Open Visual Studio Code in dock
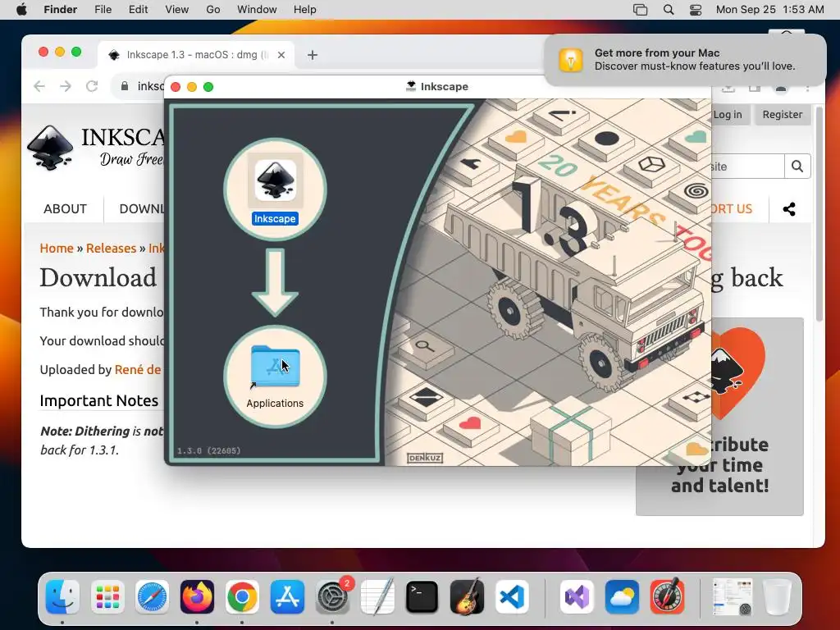Viewport: 840px width, 630px height. click(512, 597)
